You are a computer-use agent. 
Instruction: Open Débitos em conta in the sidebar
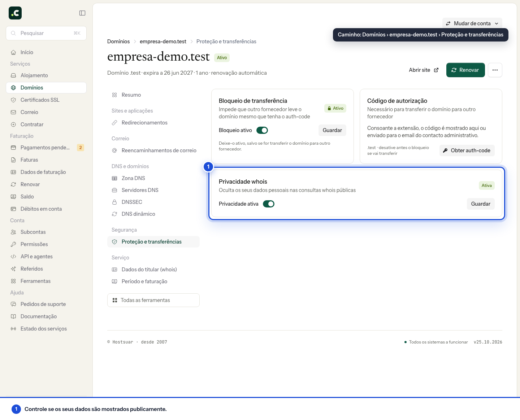pyautogui.click(x=46, y=209)
